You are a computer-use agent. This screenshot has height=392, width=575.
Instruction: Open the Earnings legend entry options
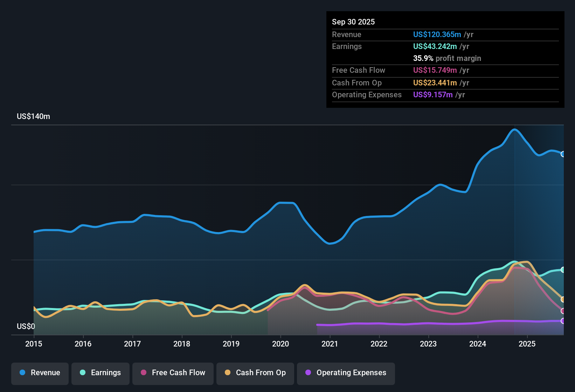[x=101, y=373]
